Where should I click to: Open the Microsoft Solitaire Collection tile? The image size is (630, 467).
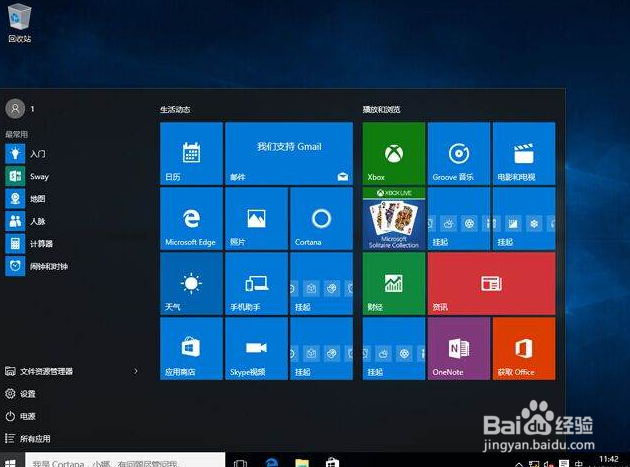coord(394,219)
